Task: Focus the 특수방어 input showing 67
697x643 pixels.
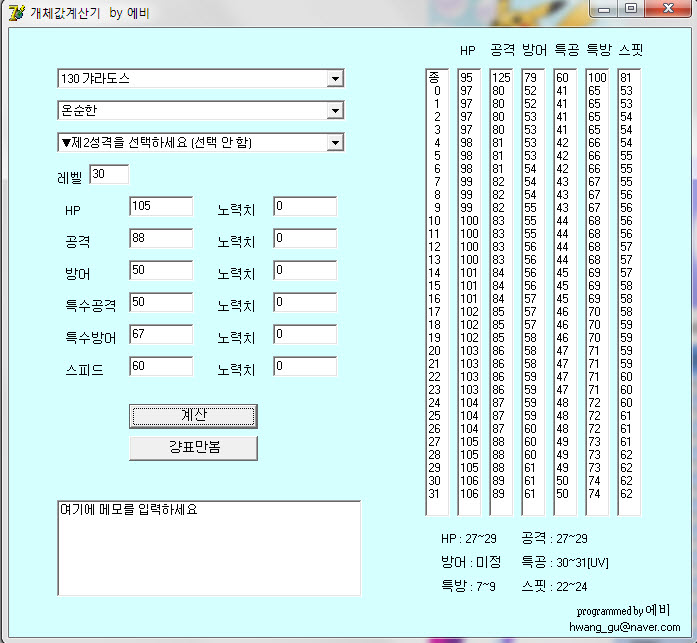Action: (x=160, y=334)
